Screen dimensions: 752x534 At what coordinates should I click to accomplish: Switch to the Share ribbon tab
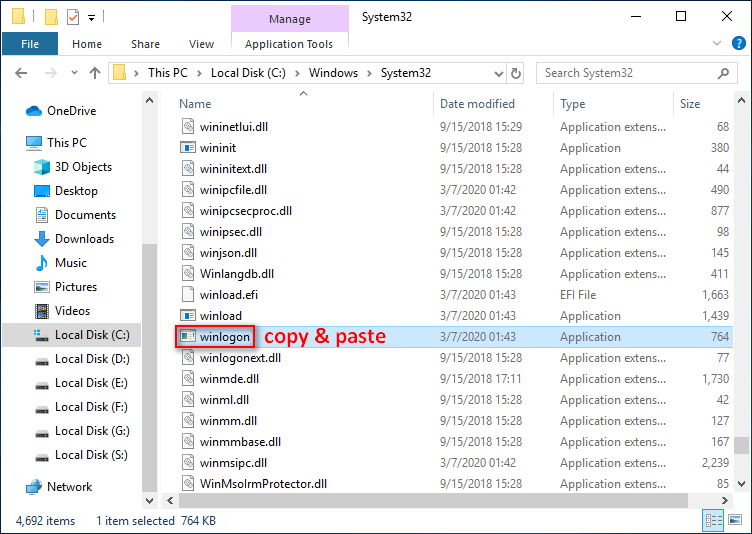tap(145, 44)
